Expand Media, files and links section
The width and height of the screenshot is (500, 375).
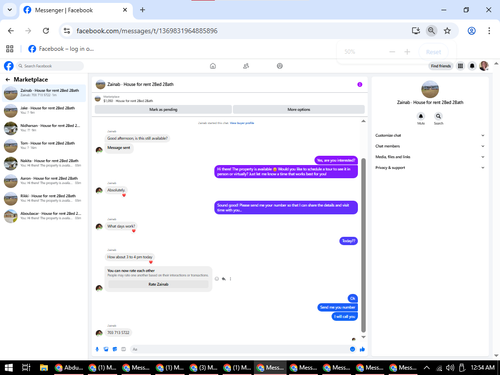coord(430,157)
